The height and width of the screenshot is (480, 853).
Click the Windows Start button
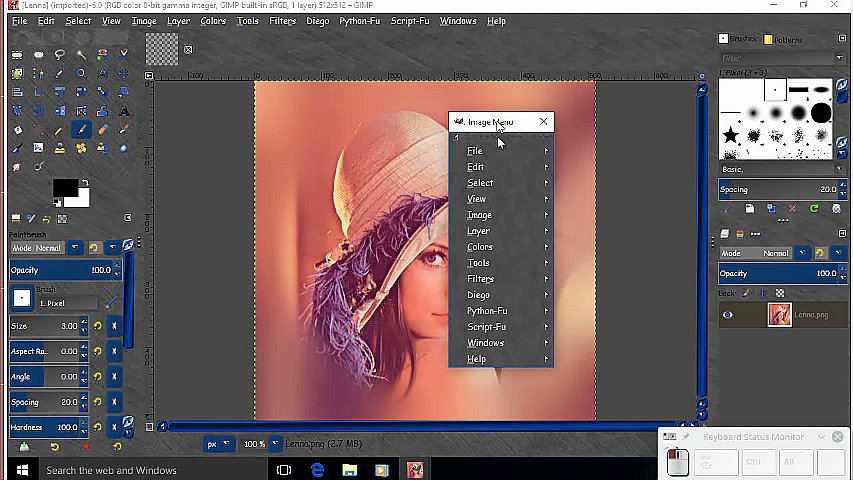point(22,470)
